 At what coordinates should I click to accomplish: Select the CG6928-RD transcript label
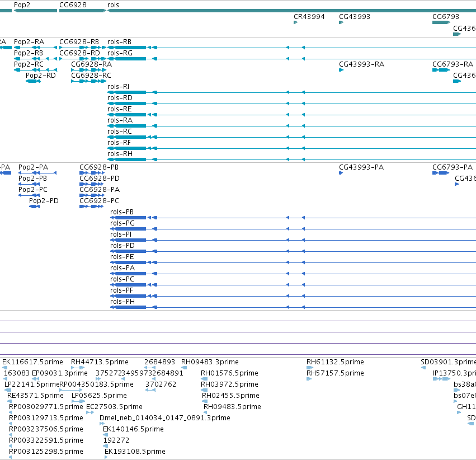point(79,53)
